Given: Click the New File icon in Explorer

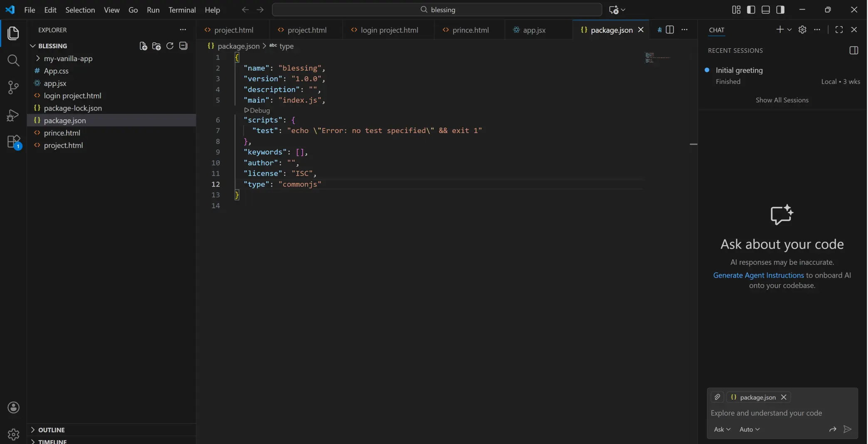Looking at the screenshot, I should [x=143, y=46].
